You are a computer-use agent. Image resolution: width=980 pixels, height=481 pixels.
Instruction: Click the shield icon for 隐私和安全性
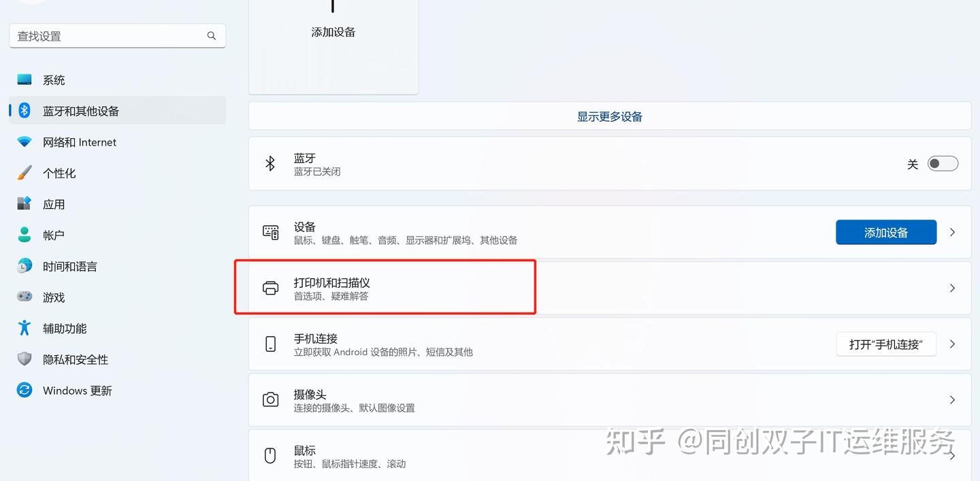24,359
